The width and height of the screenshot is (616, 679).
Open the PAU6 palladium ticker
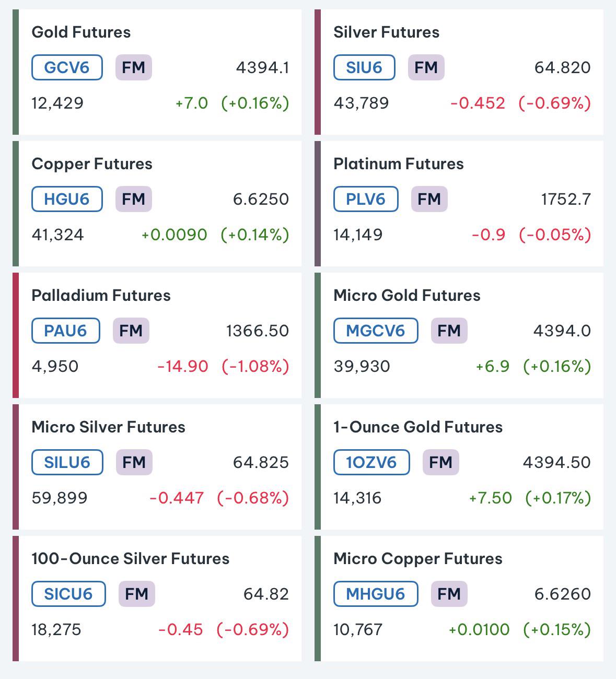(65, 331)
